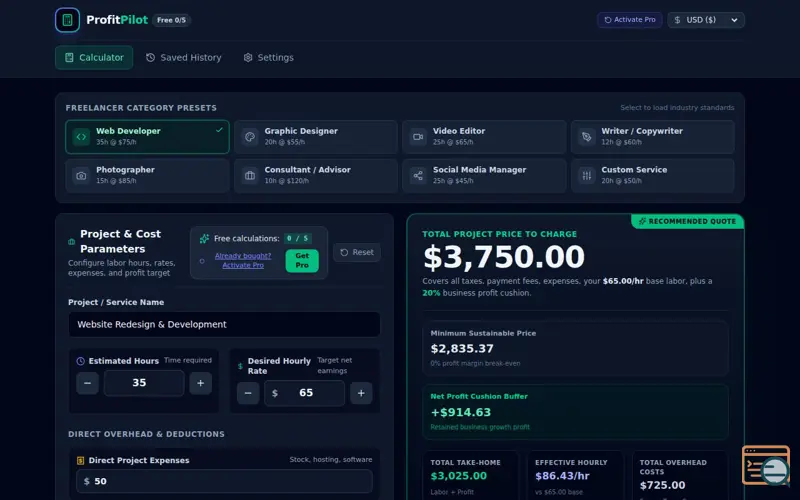
Task: Click the video camera icon on Video Editor
Action: (418, 137)
